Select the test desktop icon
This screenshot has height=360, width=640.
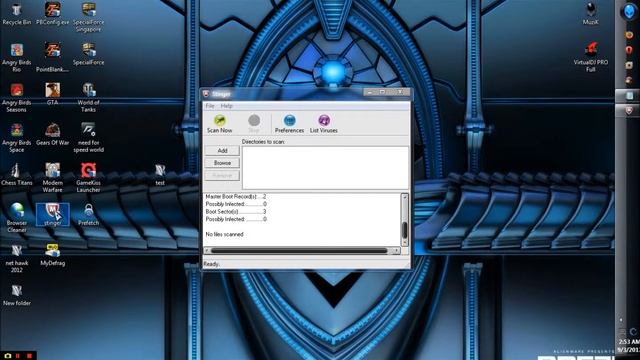[160, 175]
